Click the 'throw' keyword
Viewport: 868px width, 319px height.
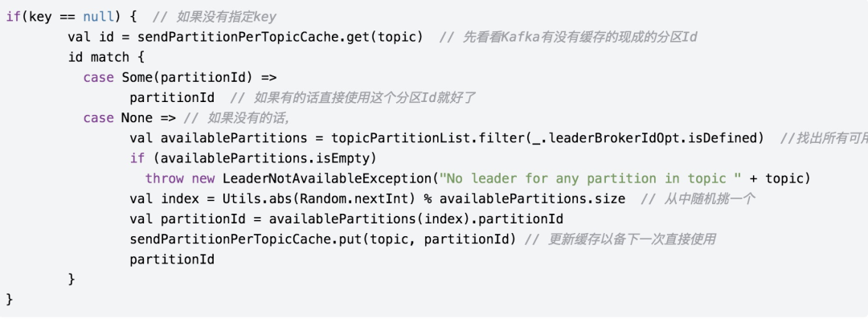[x=165, y=179]
